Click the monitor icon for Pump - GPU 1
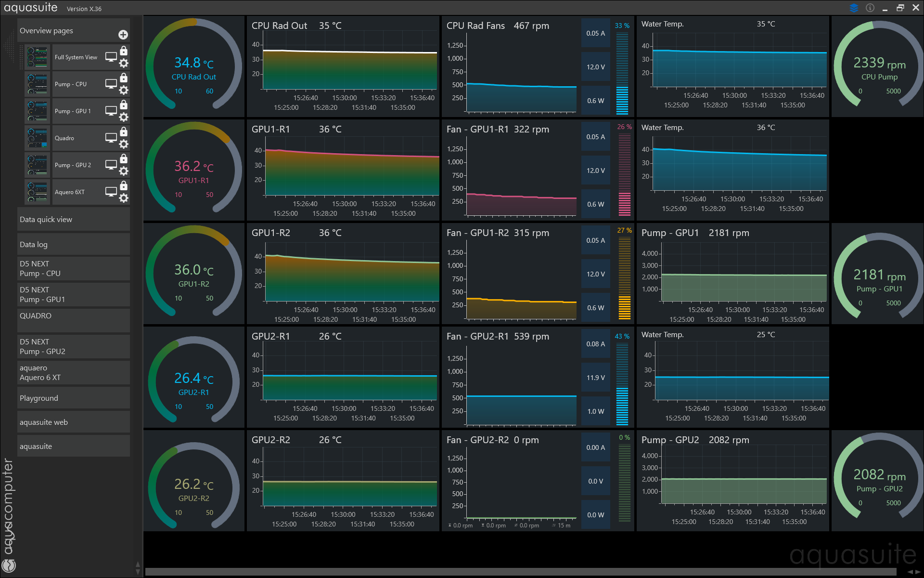Viewport: 924px width, 578px height. click(x=111, y=111)
